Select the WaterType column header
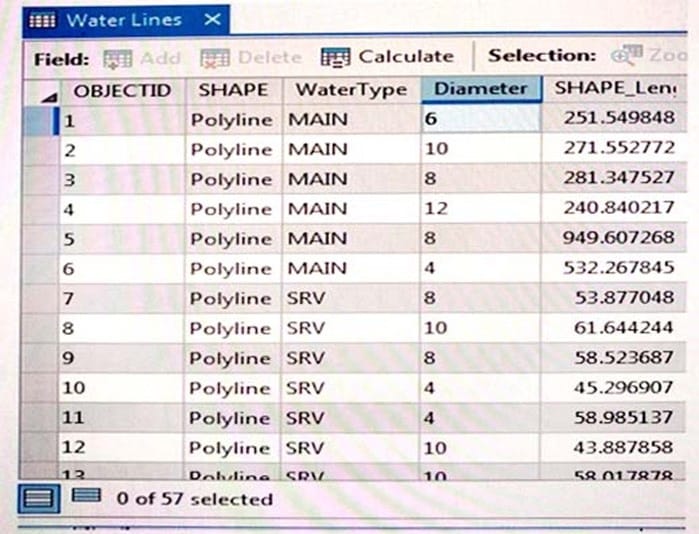This screenshot has height=534, width=699. point(351,90)
